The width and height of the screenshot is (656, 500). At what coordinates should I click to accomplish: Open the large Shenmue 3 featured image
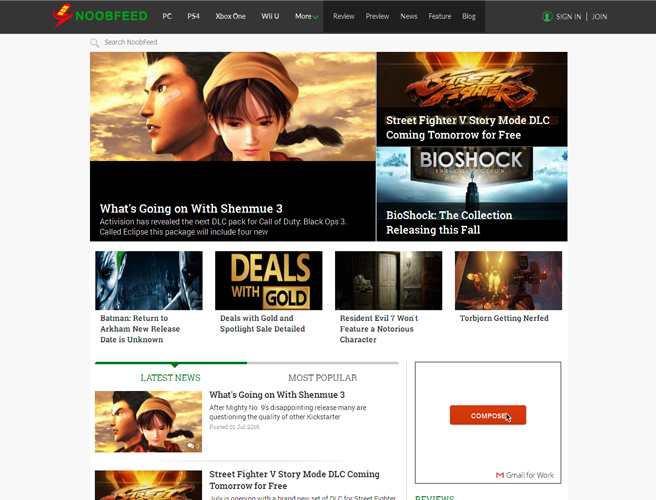point(233,106)
